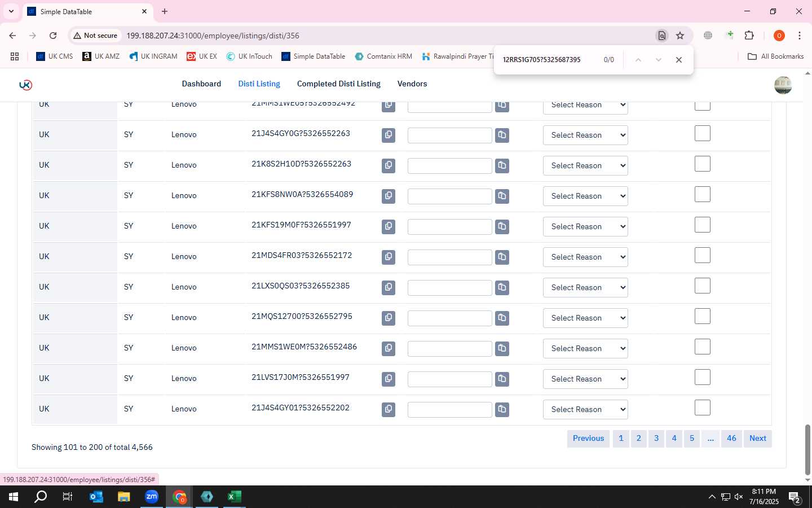The image size is (812, 508).
Task: Paste icon beside input in 21MQS12700 row
Action: point(502,318)
